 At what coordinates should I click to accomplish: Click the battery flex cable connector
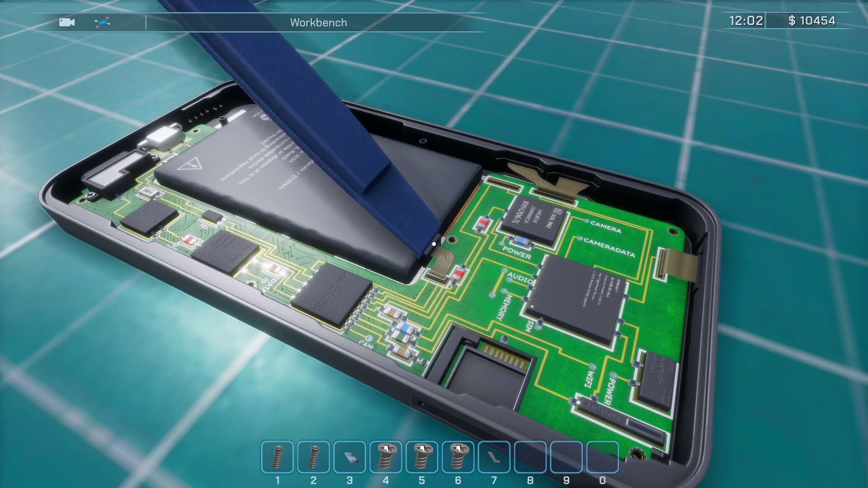[x=441, y=265]
